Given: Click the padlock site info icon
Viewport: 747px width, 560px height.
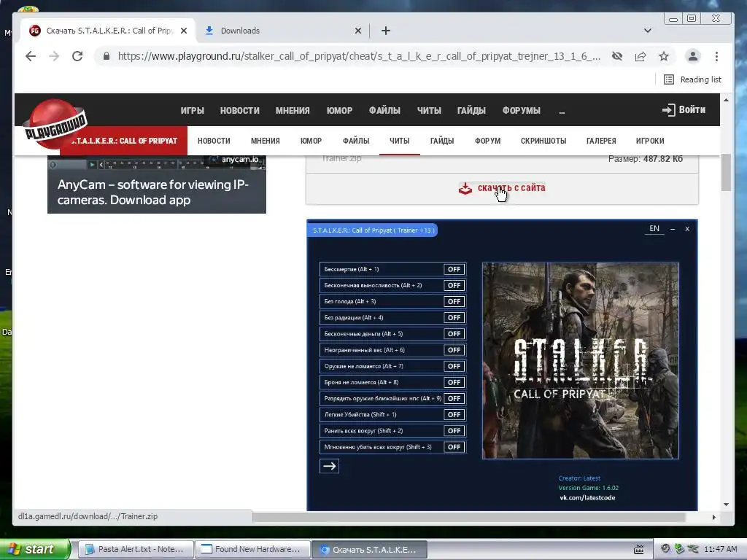Looking at the screenshot, I should [x=107, y=56].
